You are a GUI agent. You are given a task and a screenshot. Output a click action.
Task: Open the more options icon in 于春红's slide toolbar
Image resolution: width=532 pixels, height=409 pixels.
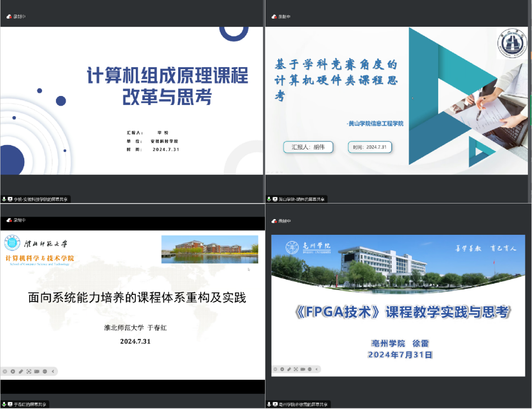[x=45, y=371]
